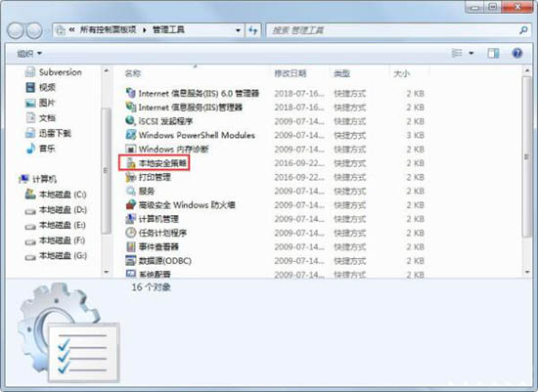
Task: Click navigation pane scrollbar up arrow
Action: (x=107, y=70)
